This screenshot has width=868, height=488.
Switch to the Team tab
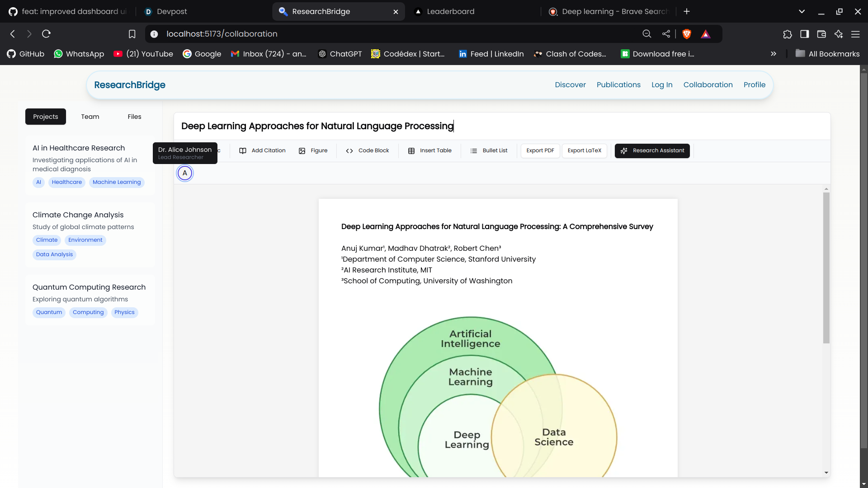[90, 117]
